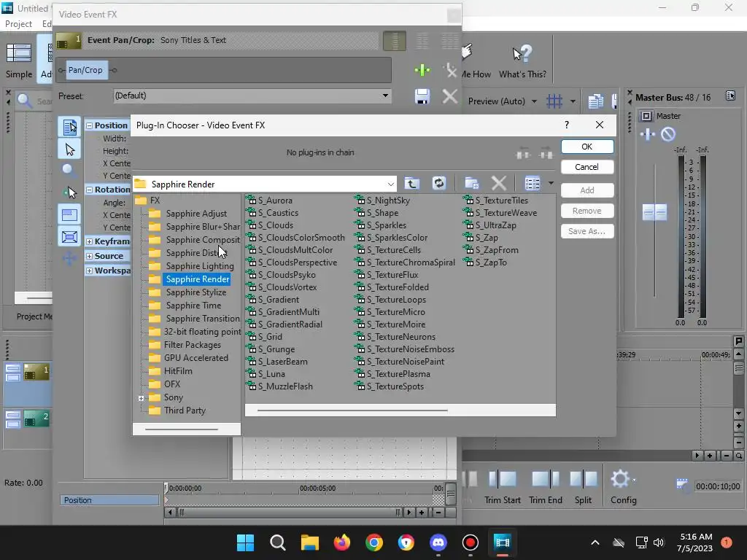Expand the Source property group
Image resolution: width=747 pixels, height=560 pixels.
(89, 256)
